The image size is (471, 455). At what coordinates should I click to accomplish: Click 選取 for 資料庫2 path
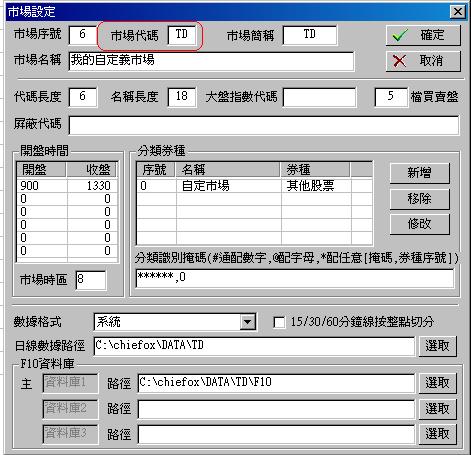tap(437, 409)
